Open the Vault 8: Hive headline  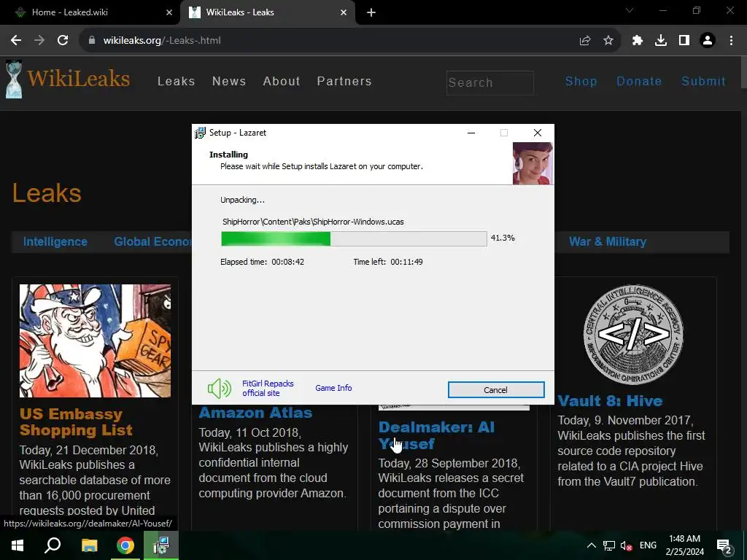coord(610,401)
